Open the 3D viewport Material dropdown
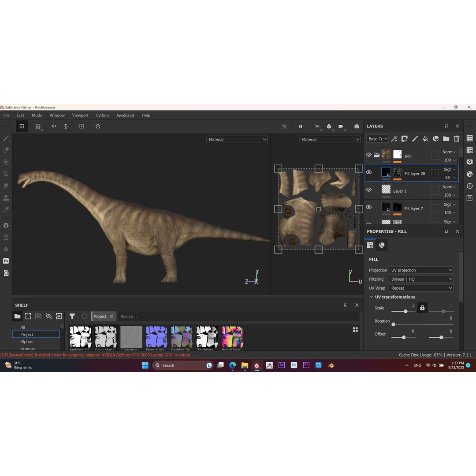The width and height of the screenshot is (476, 476). [x=237, y=139]
